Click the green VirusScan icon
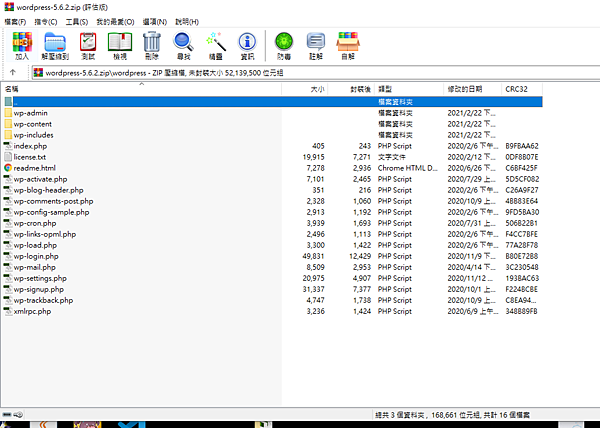The height and width of the screenshot is (428, 600). [x=284, y=42]
